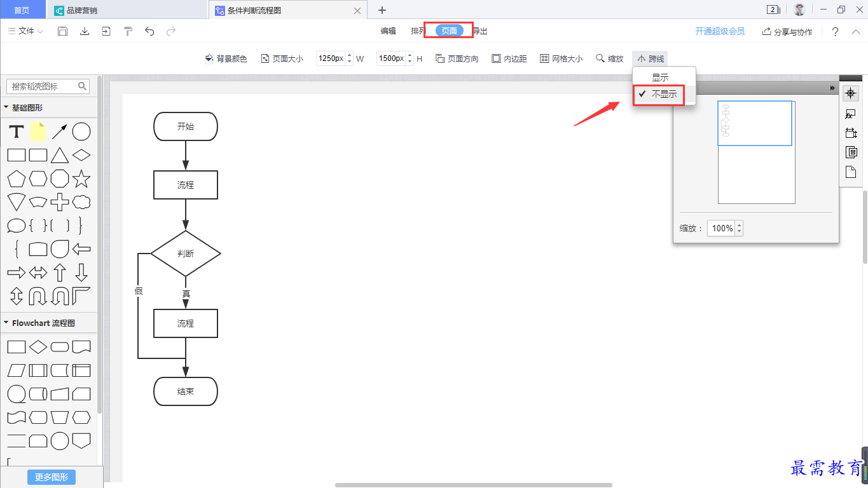Select the cylinder storage shape in Flowchart
This screenshot has height=488, width=868.
pos(38,394)
